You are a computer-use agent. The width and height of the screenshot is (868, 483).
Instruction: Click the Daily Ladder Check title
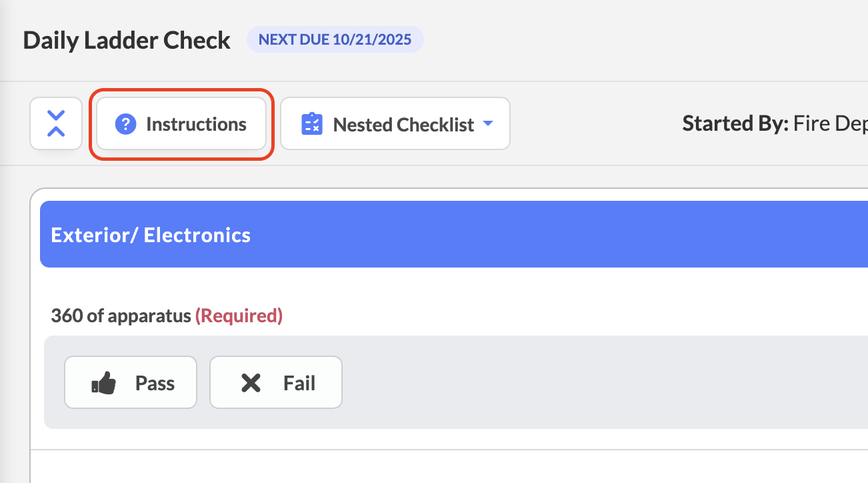coord(127,40)
